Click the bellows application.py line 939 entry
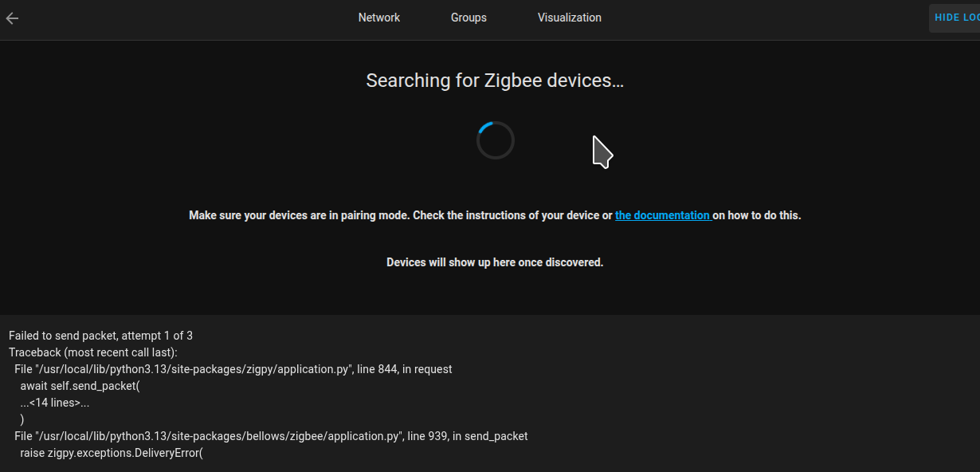Screen dimensions: 980x472 (271, 436)
